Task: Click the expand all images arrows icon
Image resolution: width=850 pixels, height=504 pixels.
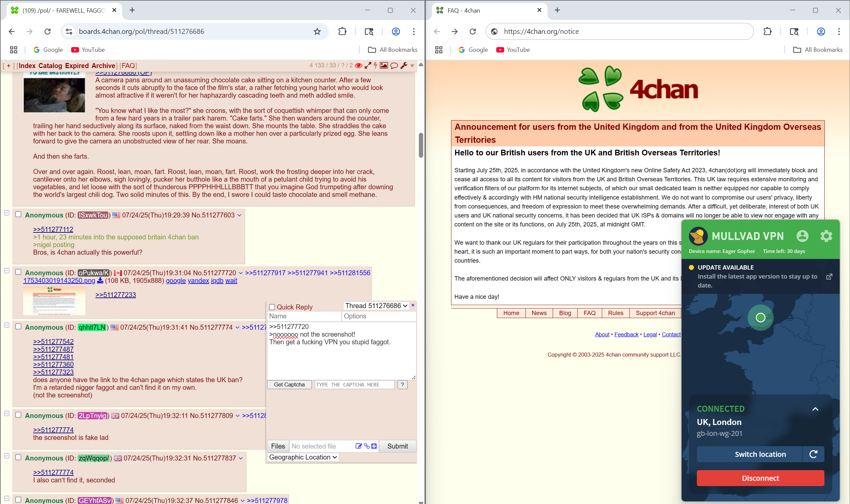Action: pyautogui.click(x=368, y=65)
